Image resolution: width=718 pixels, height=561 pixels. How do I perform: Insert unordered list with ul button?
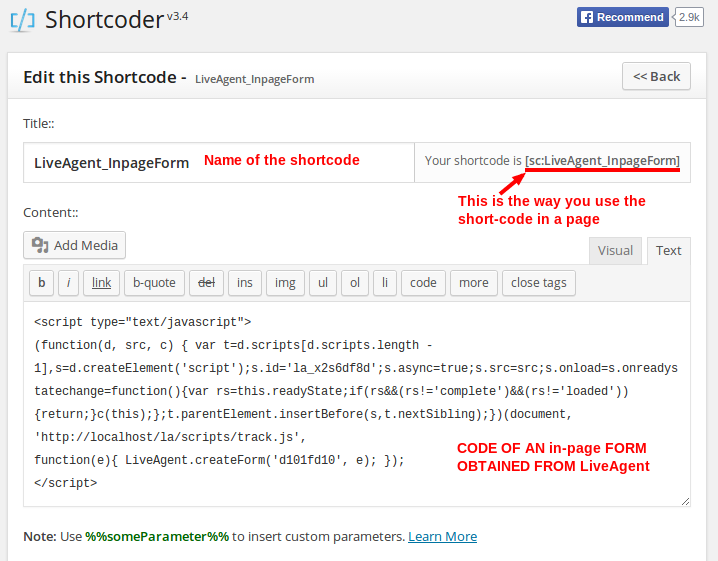click(x=323, y=283)
